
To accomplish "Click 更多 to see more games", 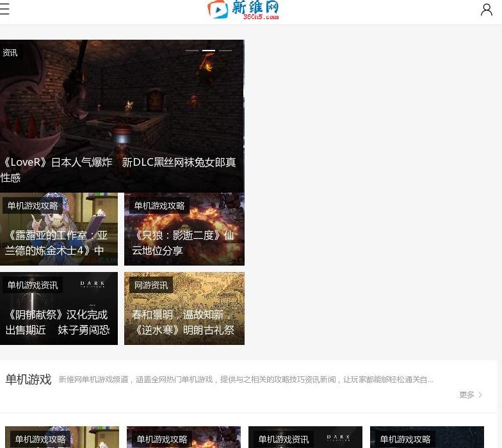I will click(x=466, y=395).
